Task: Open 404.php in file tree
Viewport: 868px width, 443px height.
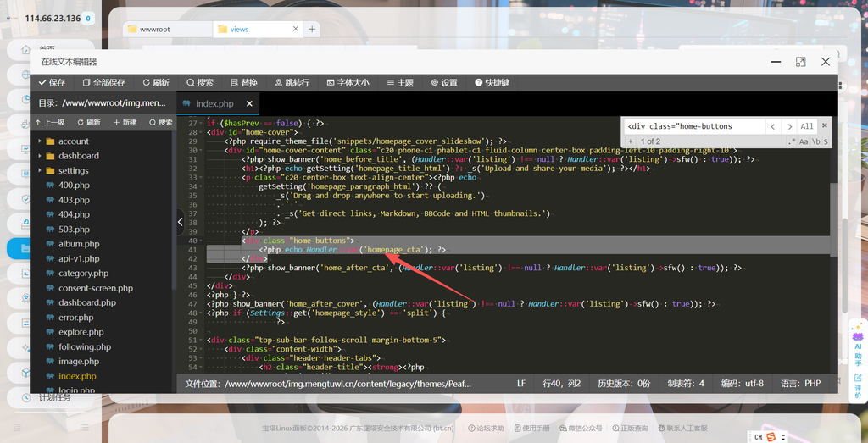Action: (75, 214)
